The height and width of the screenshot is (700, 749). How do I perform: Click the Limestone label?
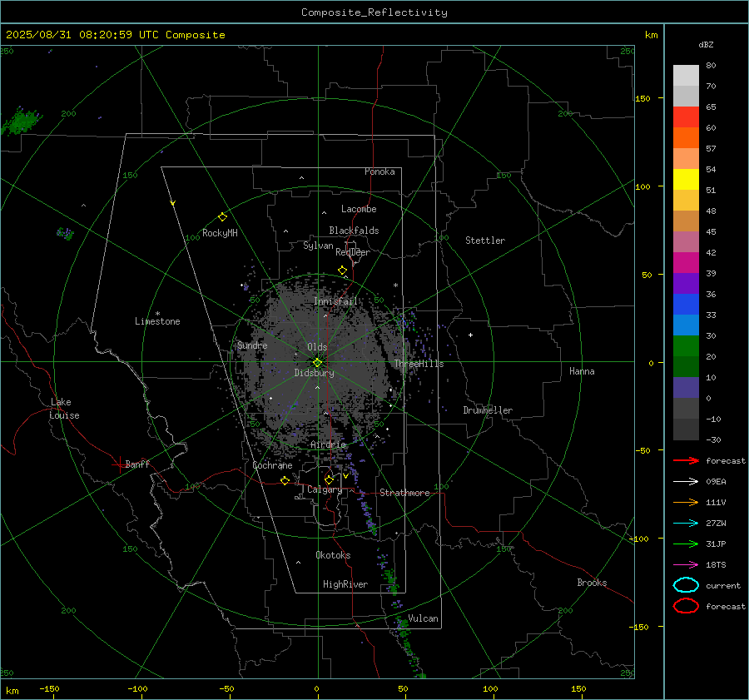point(157,321)
